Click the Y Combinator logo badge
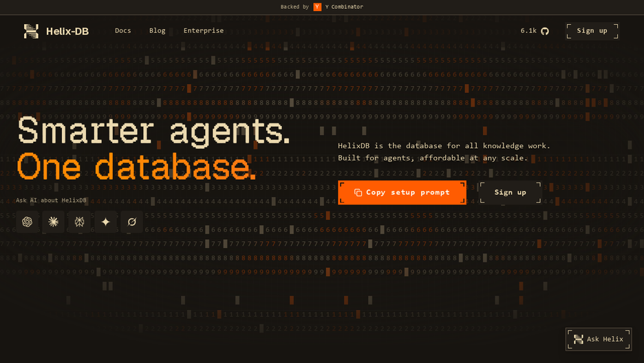The image size is (644, 363). coord(317,7)
